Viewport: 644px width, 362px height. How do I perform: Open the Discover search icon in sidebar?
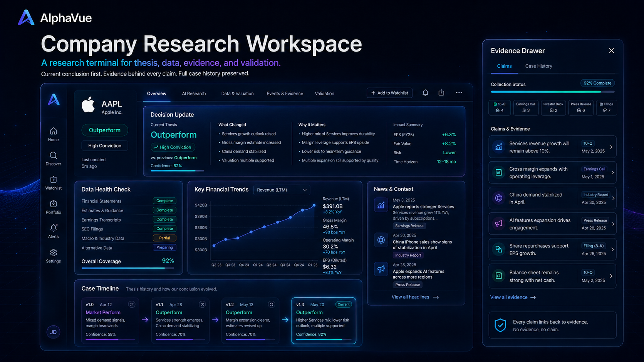coord(54,158)
